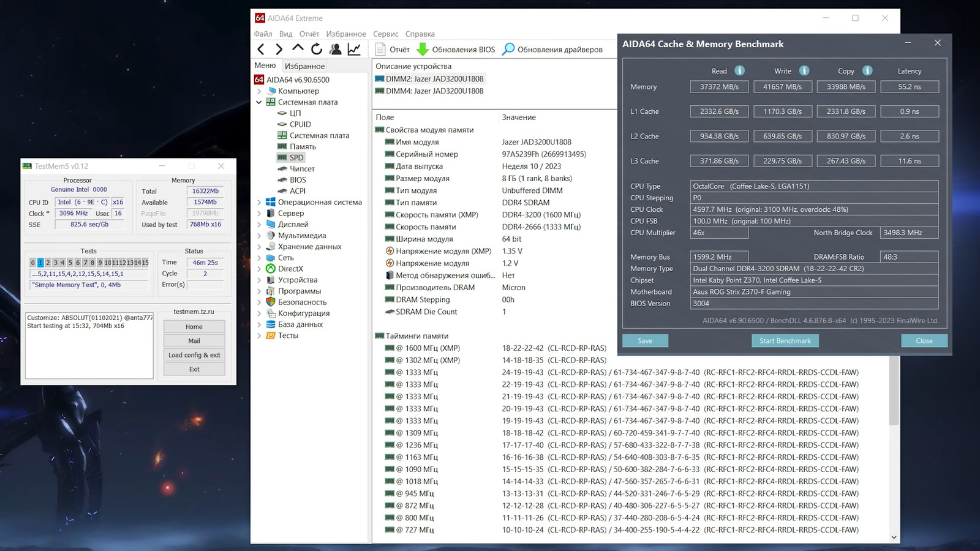Expand the Операционная система tree node
This screenshot has height=551, width=980.
[259, 203]
